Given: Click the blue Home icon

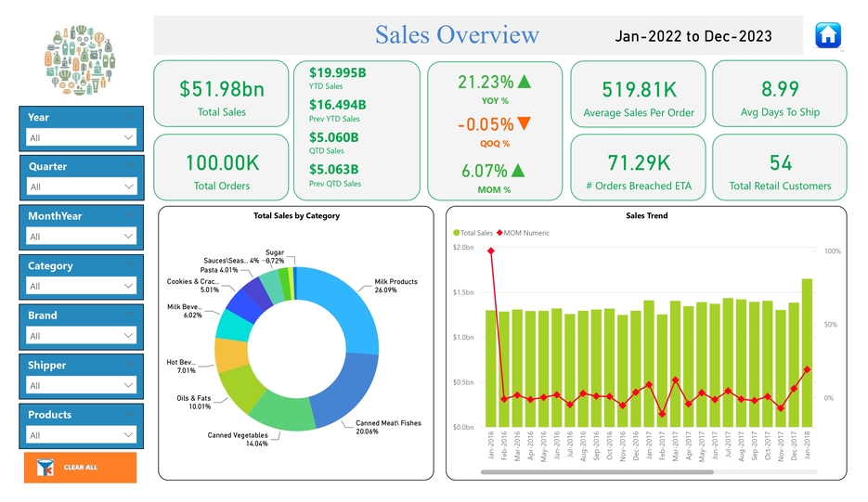Looking at the screenshot, I should 827,35.
